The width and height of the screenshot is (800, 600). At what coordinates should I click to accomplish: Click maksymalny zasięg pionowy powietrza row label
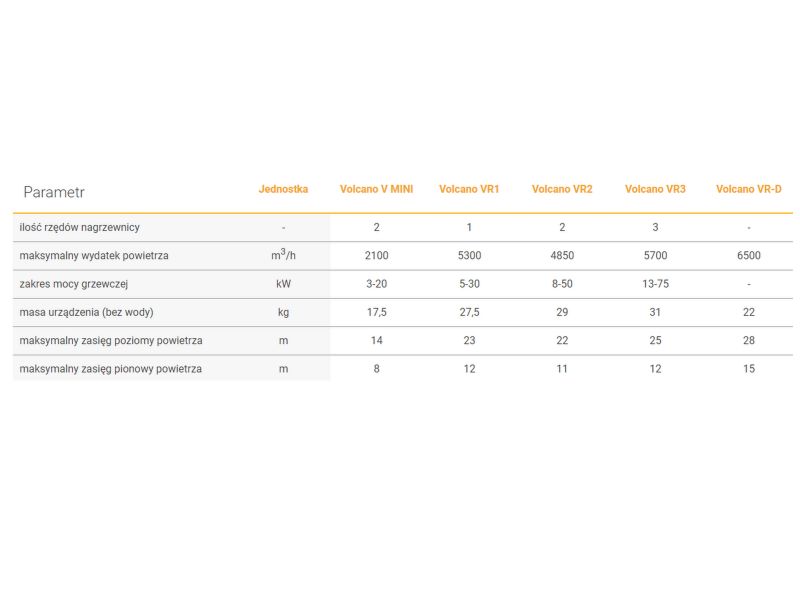(x=110, y=369)
